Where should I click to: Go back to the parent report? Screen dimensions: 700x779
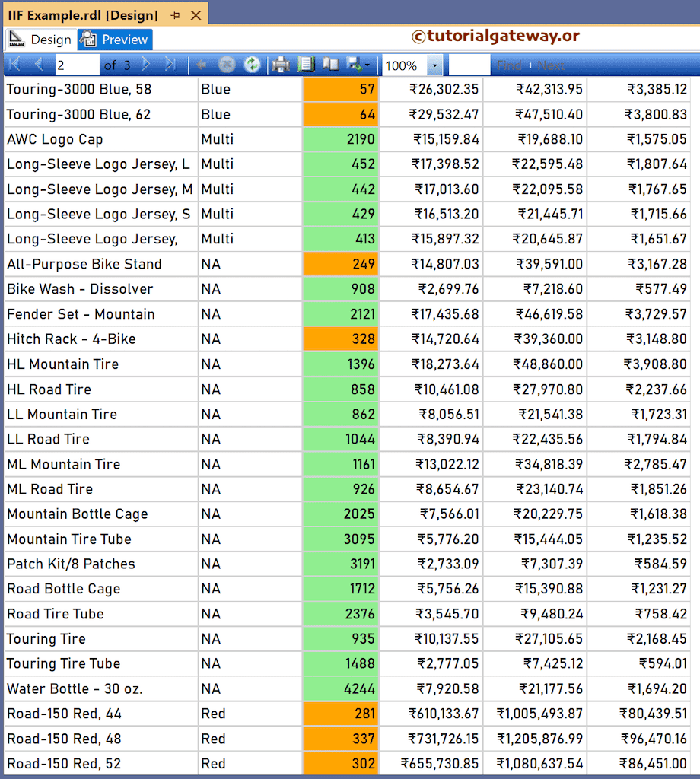coord(202,64)
